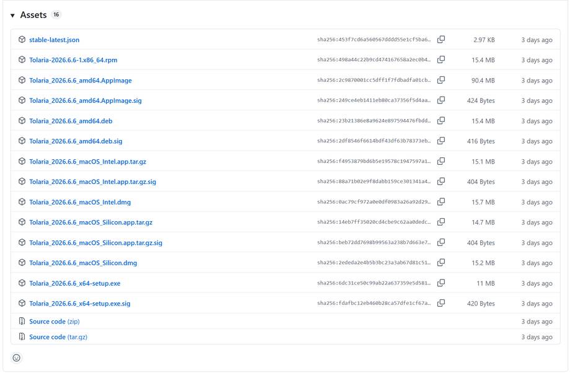This screenshot has height=373, width=588.
Task: Copy SHA256 hash for amd64.deb
Action: click(441, 120)
